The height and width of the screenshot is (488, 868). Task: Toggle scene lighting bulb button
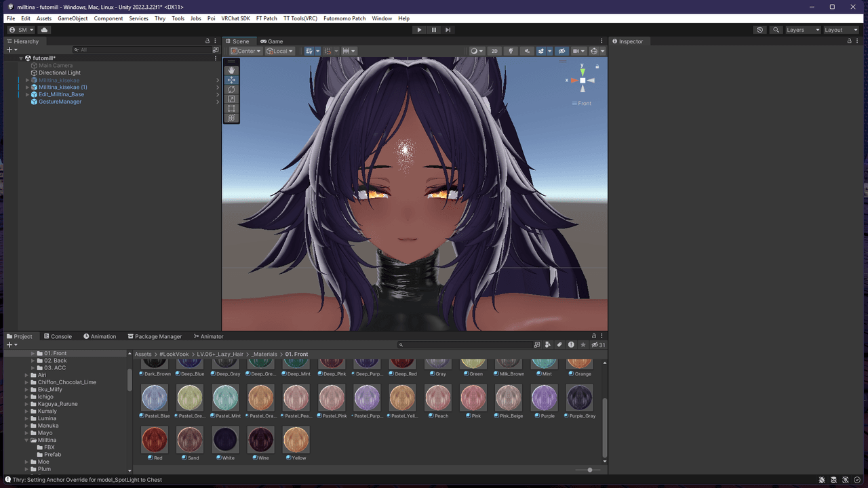click(x=511, y=51)
